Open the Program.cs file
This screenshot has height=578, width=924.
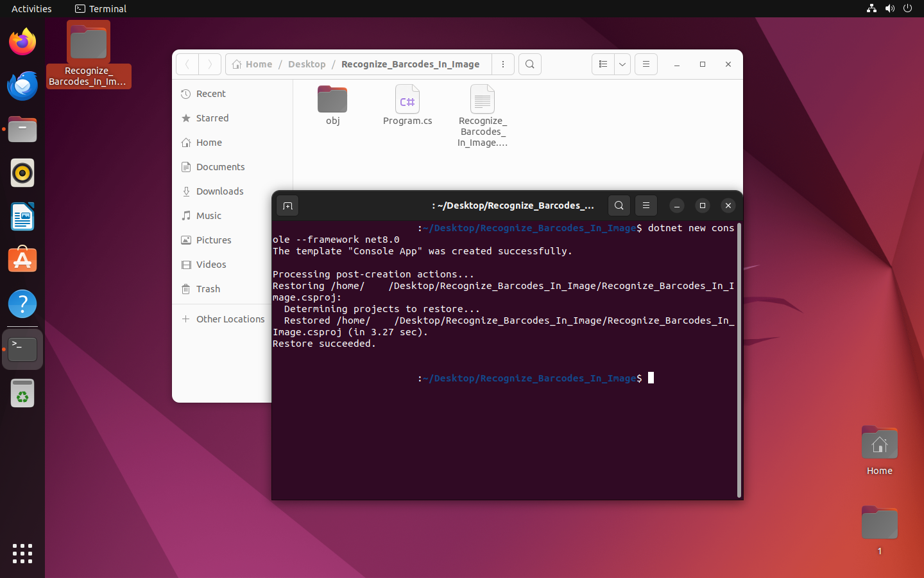(x=407, y=105)
